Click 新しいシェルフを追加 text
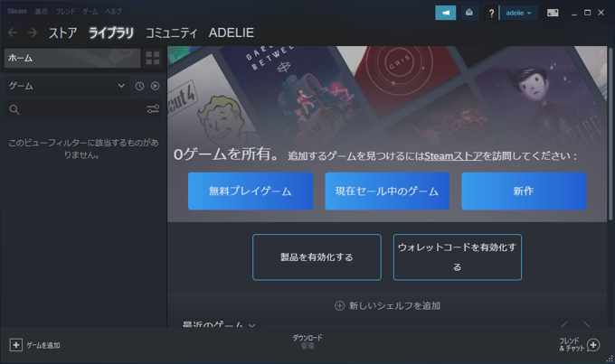615x364 pixels. (394, 305)
